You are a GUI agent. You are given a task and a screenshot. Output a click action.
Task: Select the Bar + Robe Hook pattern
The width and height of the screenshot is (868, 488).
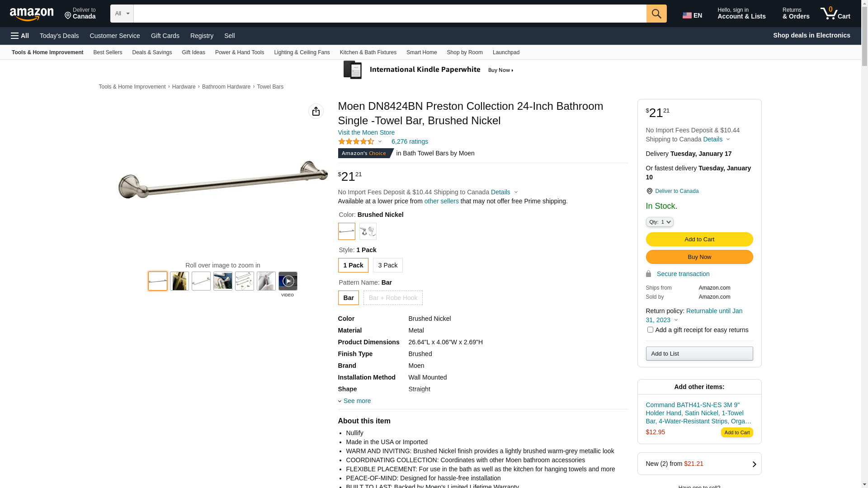pos(393,298)
